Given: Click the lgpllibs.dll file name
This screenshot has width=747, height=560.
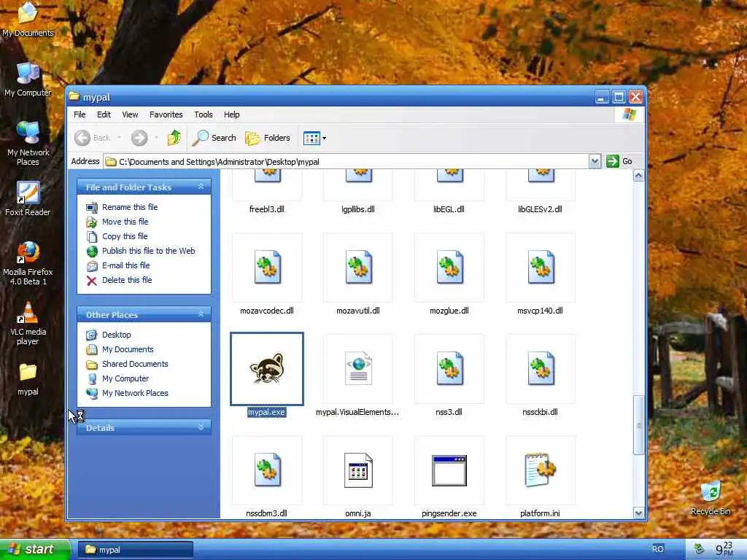Looking at the screenshot, I should pyautogui.click(x=358, y=209).
